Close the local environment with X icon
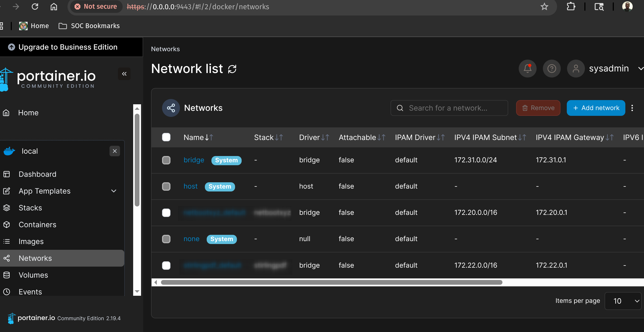Image resolution: width=644 pixels, height=332 pixels. [115, 151]
